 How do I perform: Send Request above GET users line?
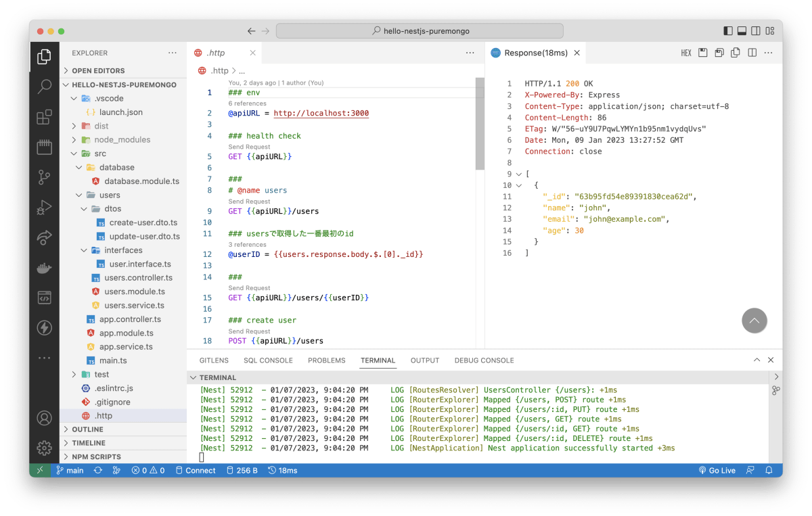click(249, 202)
